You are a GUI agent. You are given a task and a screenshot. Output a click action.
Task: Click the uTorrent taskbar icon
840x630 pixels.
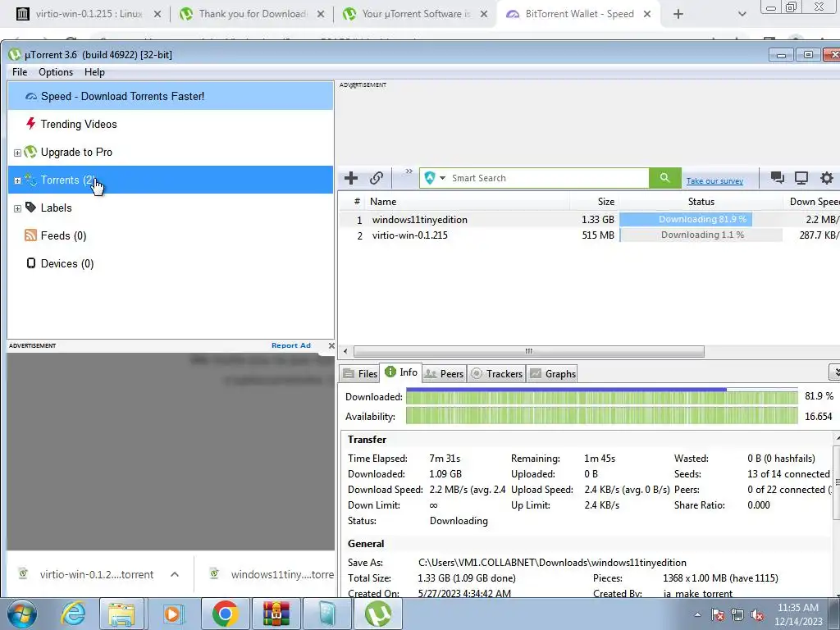377,614
